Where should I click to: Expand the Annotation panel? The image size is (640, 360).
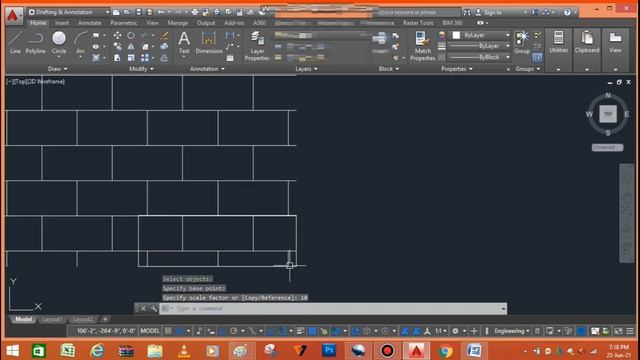(x=207, y=69)
